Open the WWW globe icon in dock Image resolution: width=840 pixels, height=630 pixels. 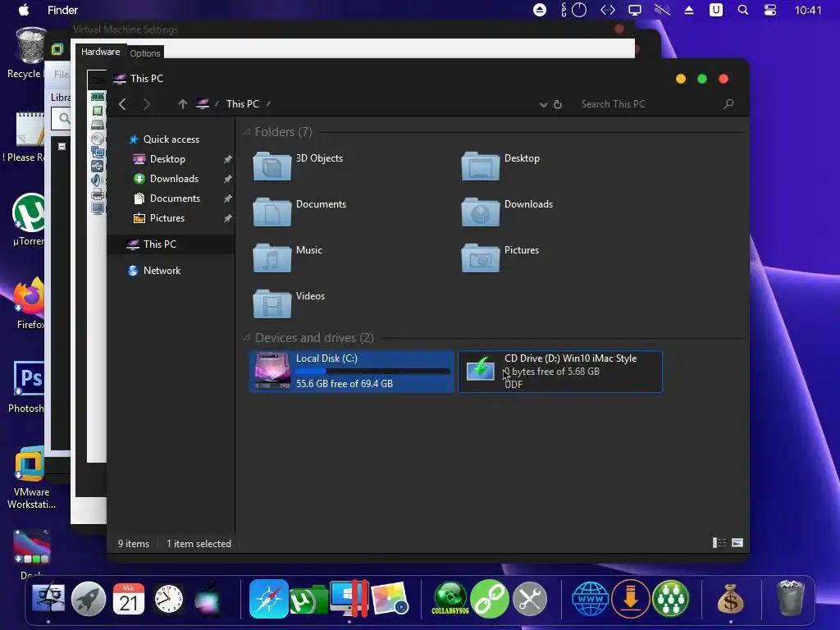[591, 598]
